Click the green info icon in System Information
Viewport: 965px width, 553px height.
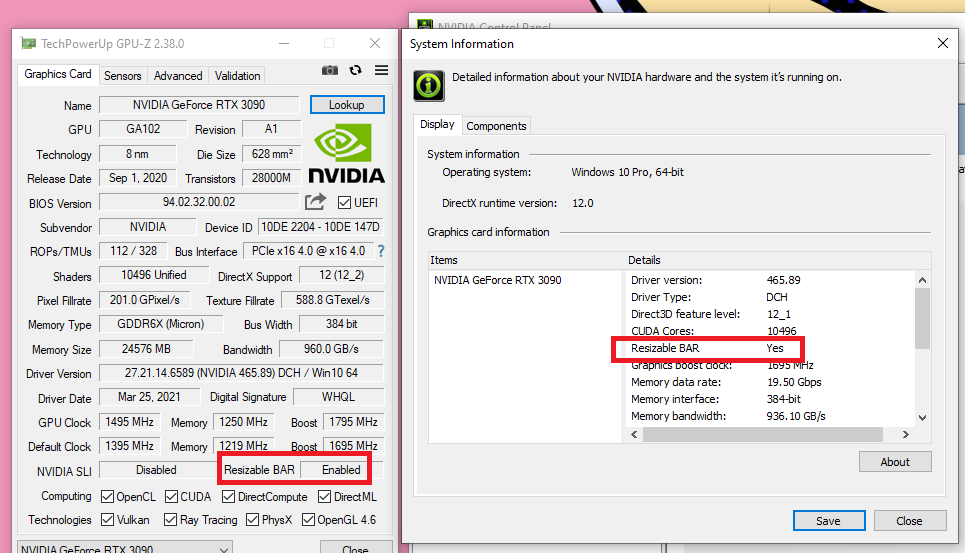(429, 86)
